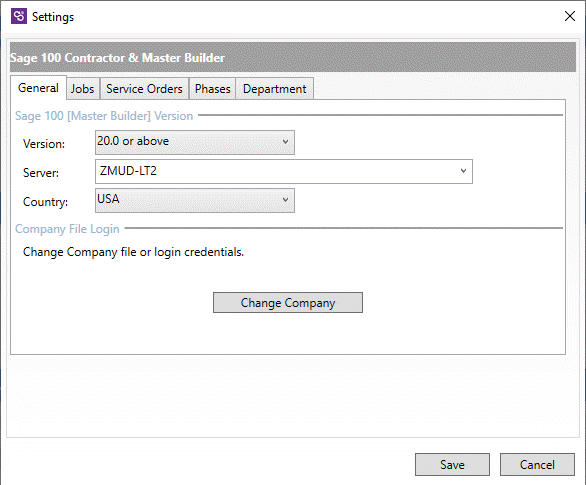Close the Settings dialog window
586x485 pixels.
(x=570, y=16)
